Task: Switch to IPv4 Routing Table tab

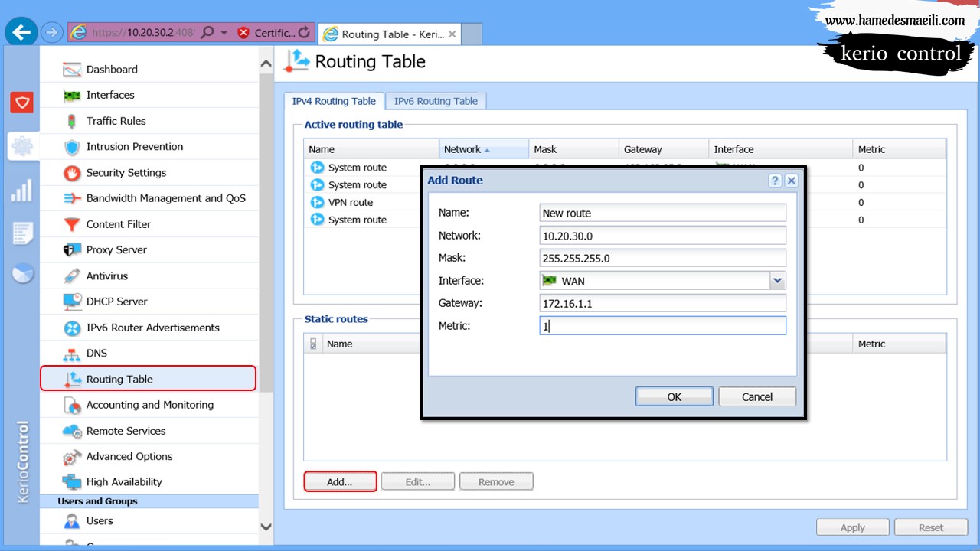Action: pos(334,101)
